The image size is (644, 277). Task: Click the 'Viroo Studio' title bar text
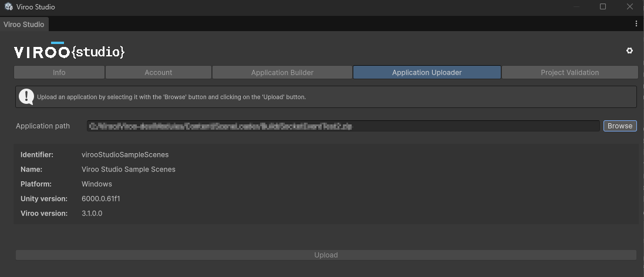36,7
